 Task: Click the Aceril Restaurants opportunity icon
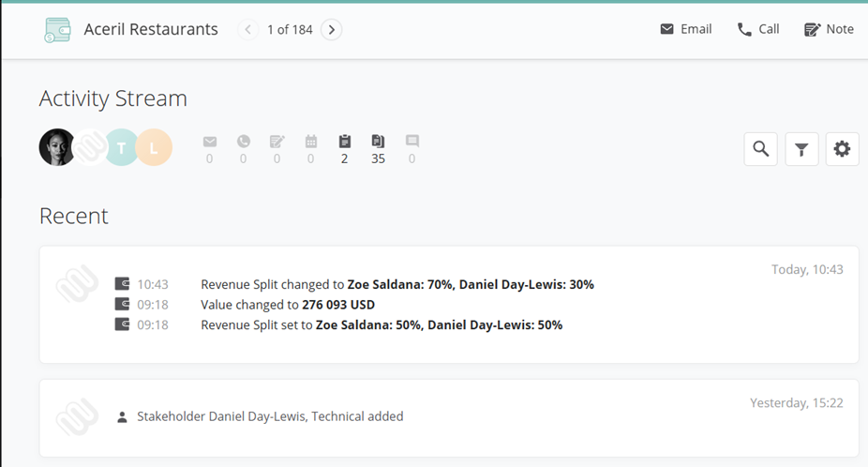coord(57,30)
